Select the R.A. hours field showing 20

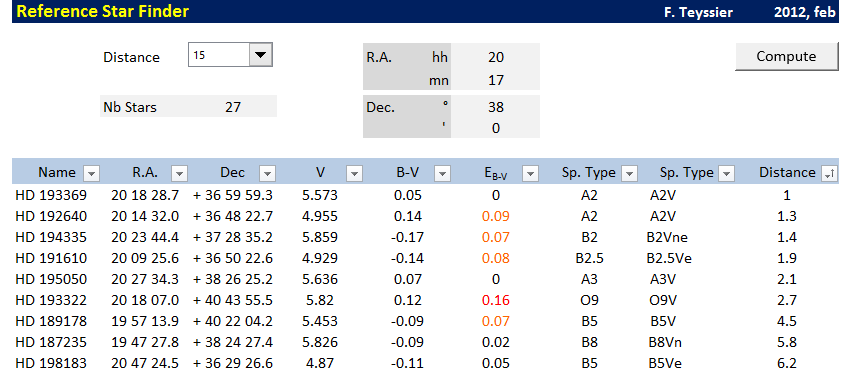tap(495, 57)
